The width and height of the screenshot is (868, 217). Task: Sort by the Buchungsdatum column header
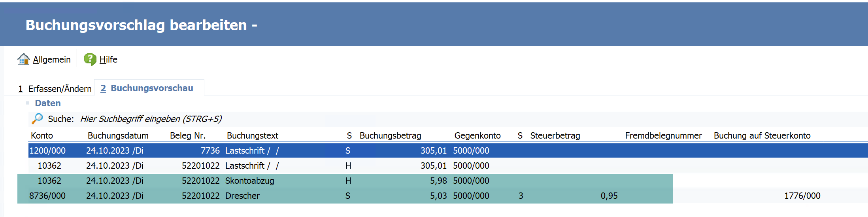click(118, 135)
